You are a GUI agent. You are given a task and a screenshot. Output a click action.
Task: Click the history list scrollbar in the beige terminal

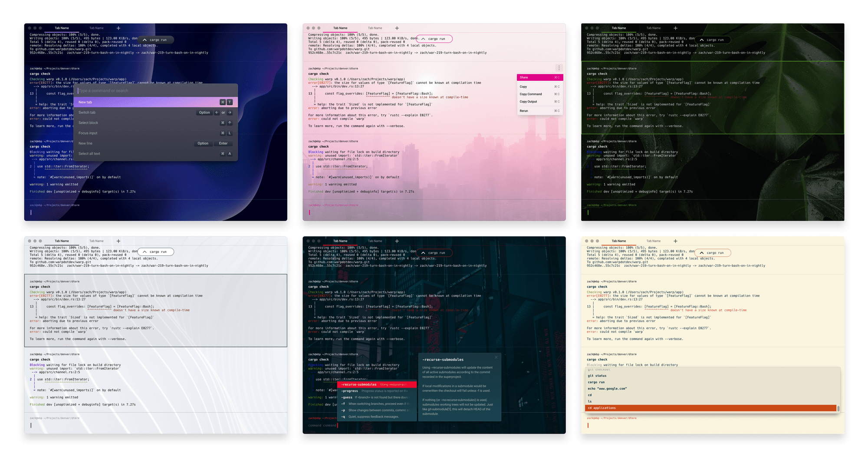tap(838, 408)
